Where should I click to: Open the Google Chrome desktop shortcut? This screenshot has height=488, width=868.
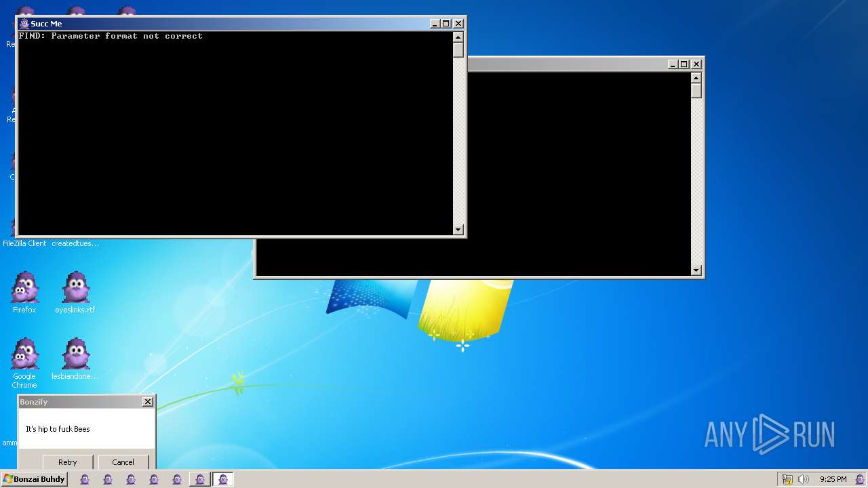[24, 363]
